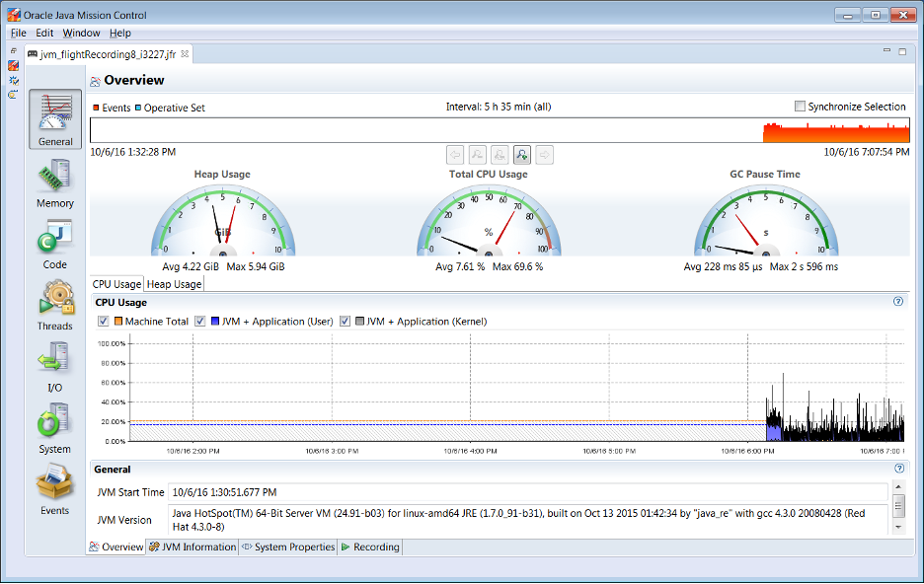Open help for General section

pos(899,469)
